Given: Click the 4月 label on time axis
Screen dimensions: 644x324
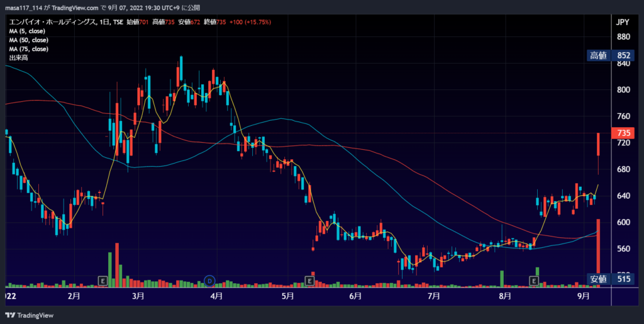Looking at the screenshot, I should click(x=216, y=296).
